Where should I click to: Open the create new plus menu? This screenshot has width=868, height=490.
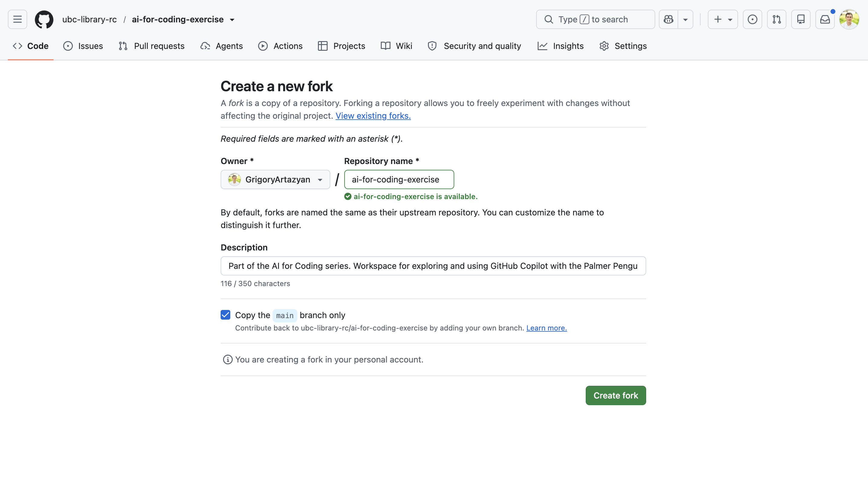(x=723, y=19)
